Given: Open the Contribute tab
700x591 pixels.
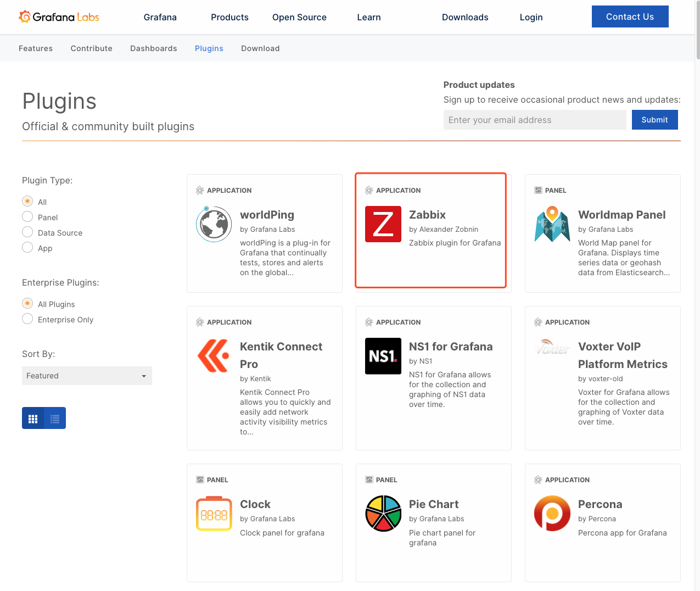Looking at the screenshot, I should [x=92, y=48].
